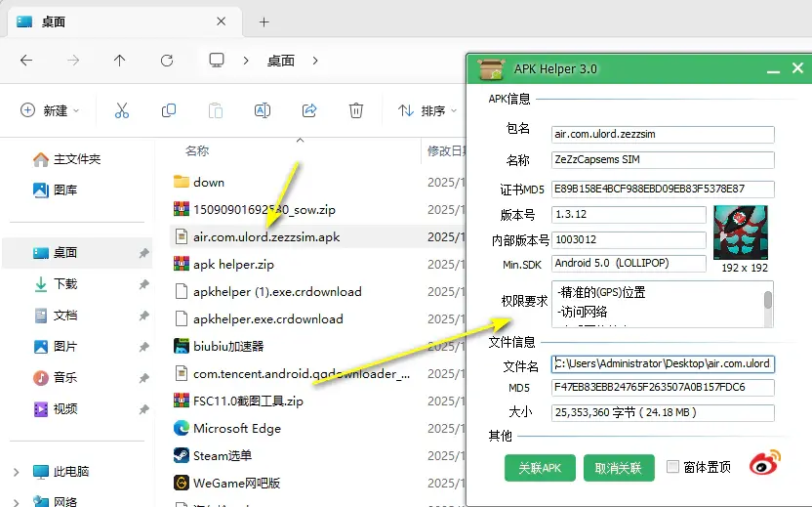Click 取消关联 button in APK Helper
The width and height of the screenshot is (812, 507).
[619, 468]
